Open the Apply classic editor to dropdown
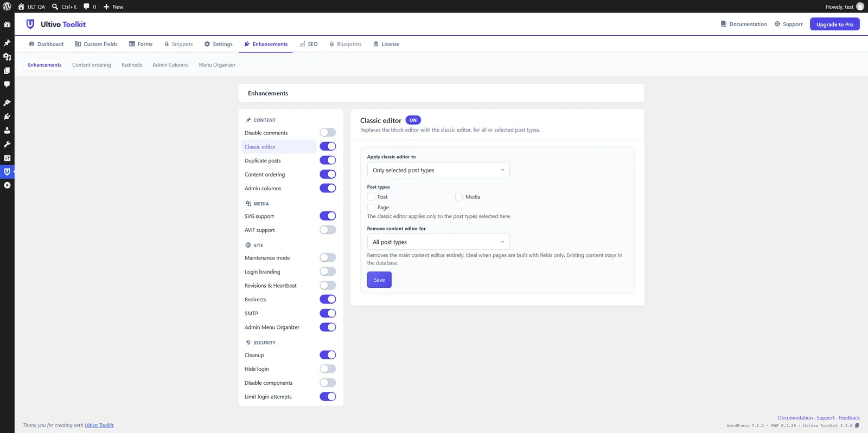 [438, 170]
